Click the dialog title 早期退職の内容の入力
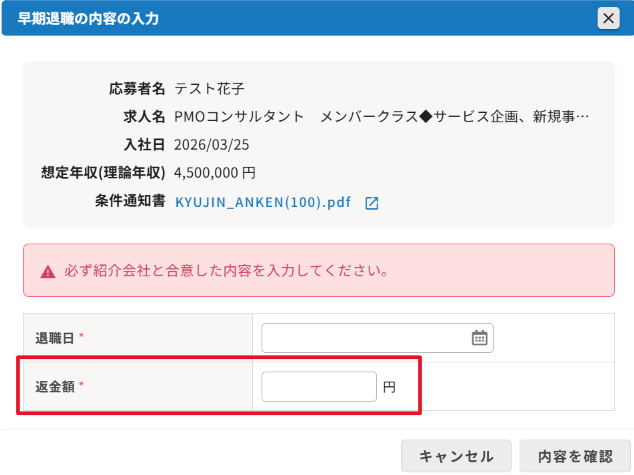Viewport: 634px width, 475px height. (x=88, y=19)
